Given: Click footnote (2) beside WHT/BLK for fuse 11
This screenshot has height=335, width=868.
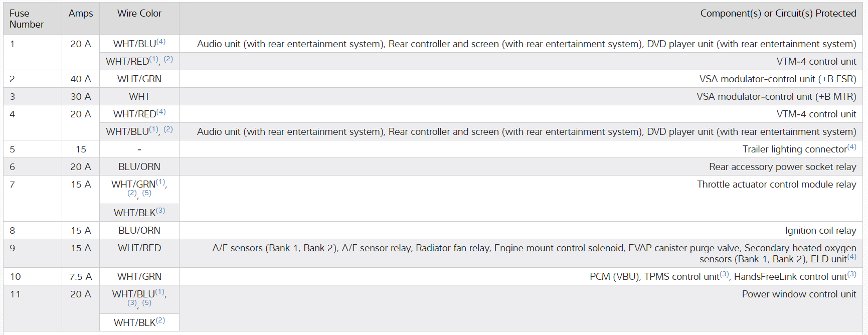Looking at the screenshot, I should [160, 320].
